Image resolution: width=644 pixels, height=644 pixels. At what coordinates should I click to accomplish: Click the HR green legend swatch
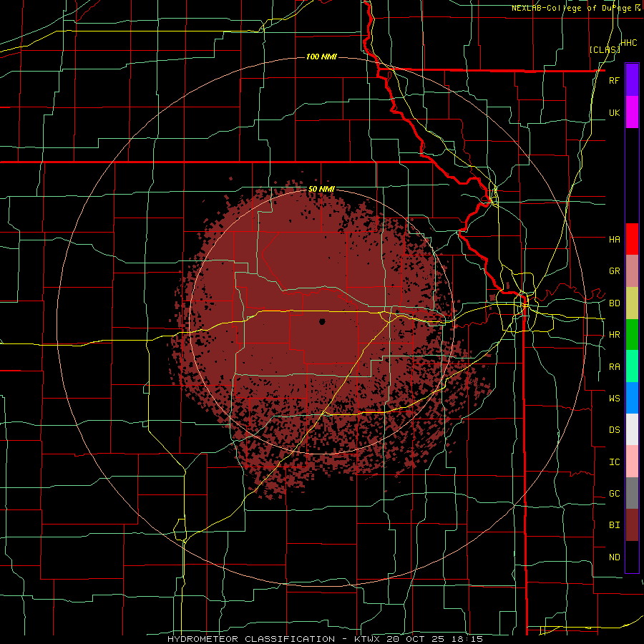tap(632, 335)
